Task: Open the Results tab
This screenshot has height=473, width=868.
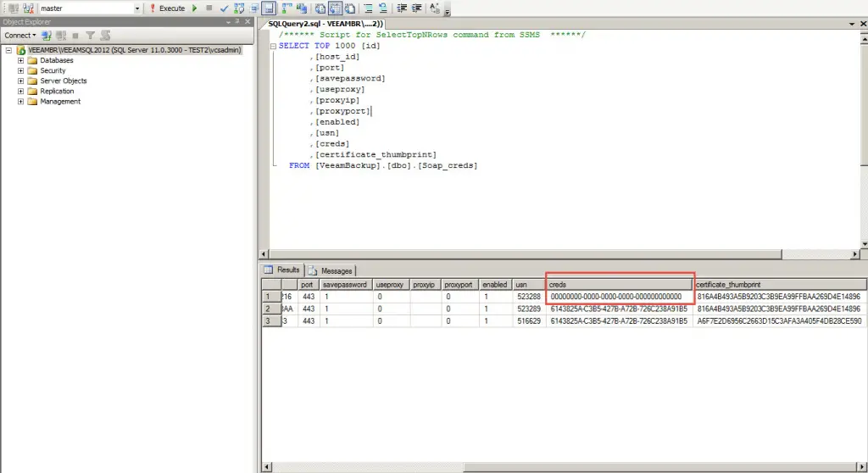Action: coord(282,270)
